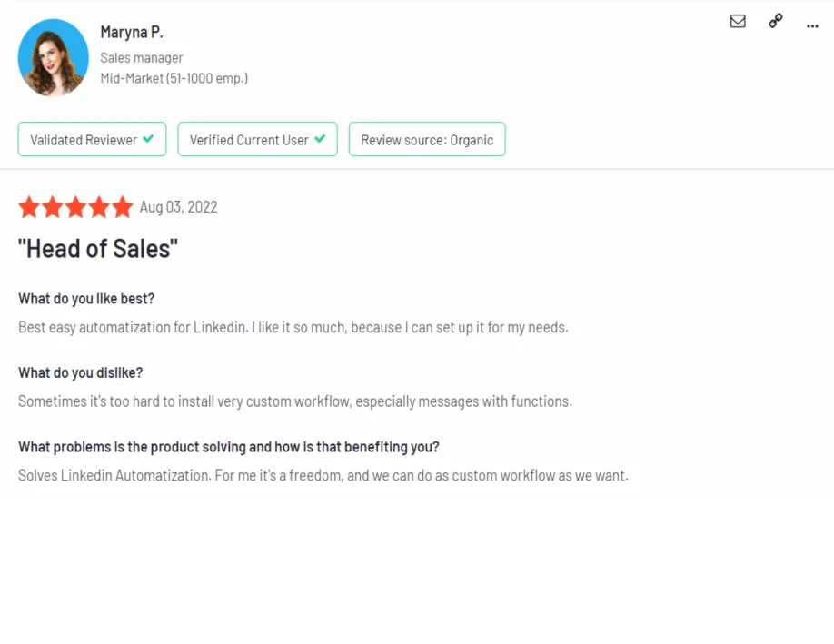Viewport: 834px width, 644px height.
Task: Click the reviewer's profile photo
Action: 54,57
